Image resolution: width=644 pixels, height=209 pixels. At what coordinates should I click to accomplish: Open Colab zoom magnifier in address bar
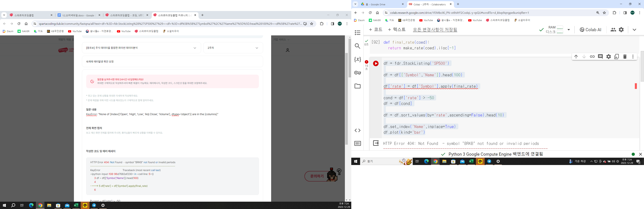[598, 13]
